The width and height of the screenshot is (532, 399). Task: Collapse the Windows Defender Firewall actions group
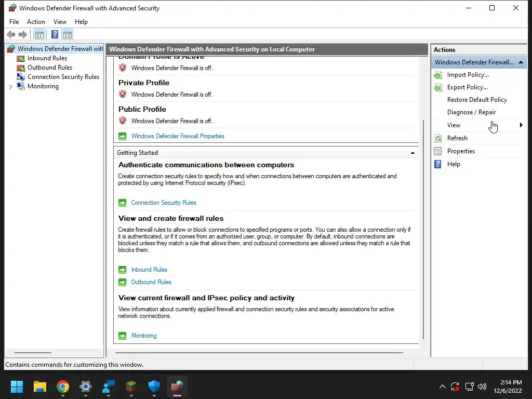point(521,62)
